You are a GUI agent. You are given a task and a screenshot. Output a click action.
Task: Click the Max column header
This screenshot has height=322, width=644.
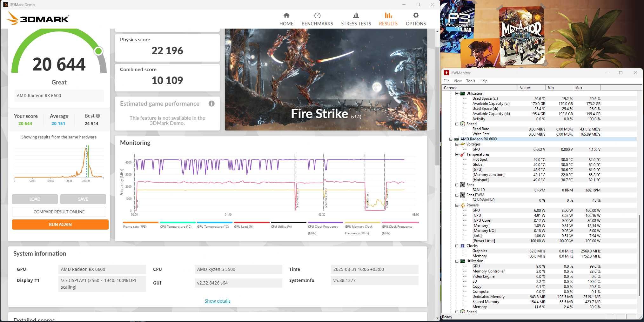tap(587, 88)
